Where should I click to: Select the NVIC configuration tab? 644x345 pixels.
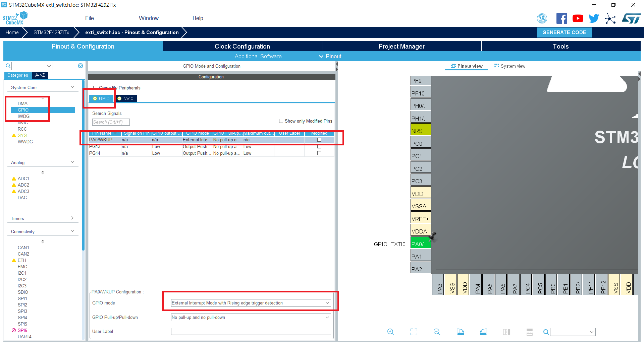[126, 98]
